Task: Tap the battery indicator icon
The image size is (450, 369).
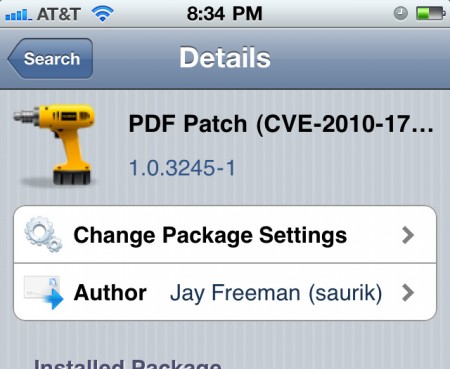Action: [430, 14]
